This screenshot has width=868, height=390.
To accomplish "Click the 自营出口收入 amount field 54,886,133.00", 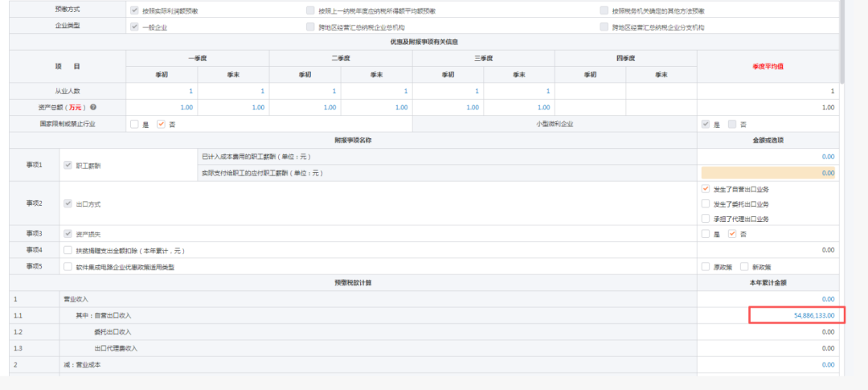I will [796, 315].
